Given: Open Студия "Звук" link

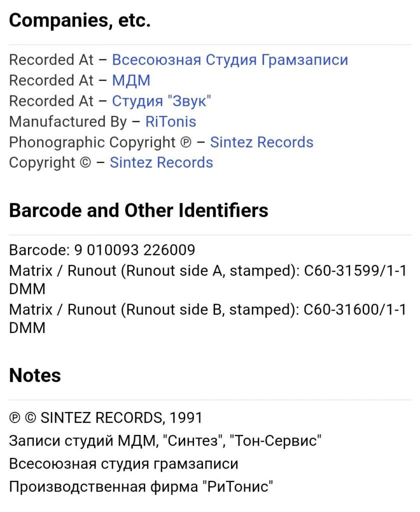Looking at the screenshot, I should [161, 101].
